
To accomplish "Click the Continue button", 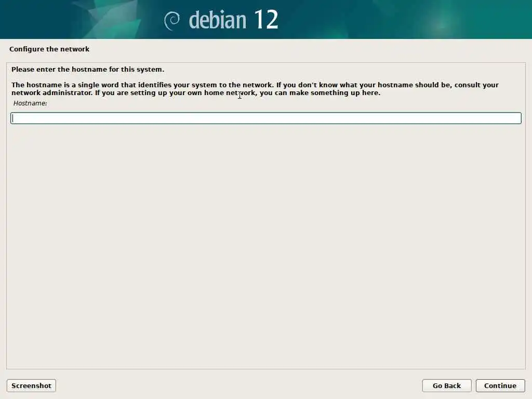I will tap(500, 386).
